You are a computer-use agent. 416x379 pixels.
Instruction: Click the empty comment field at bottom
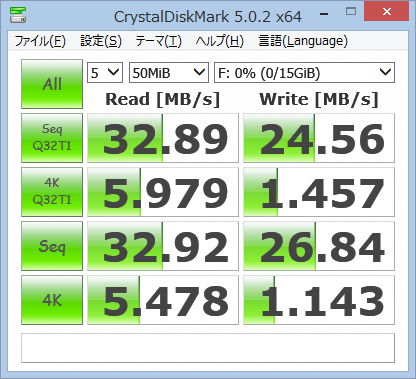coord(208,348)
